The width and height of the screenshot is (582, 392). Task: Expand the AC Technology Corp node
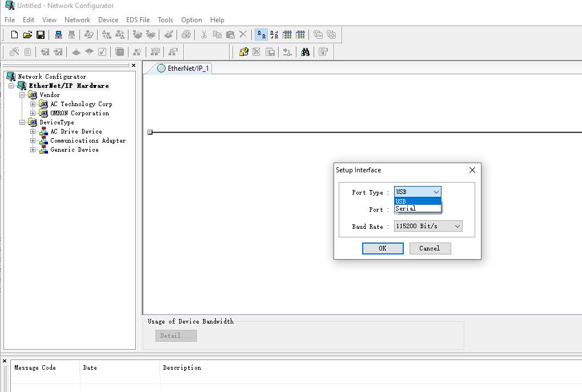[x=33, y=104]
